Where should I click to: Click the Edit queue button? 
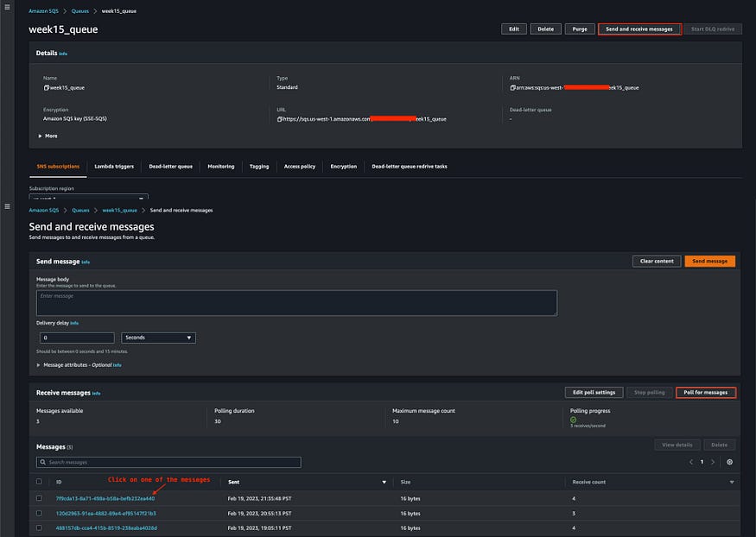pos(514,29)
